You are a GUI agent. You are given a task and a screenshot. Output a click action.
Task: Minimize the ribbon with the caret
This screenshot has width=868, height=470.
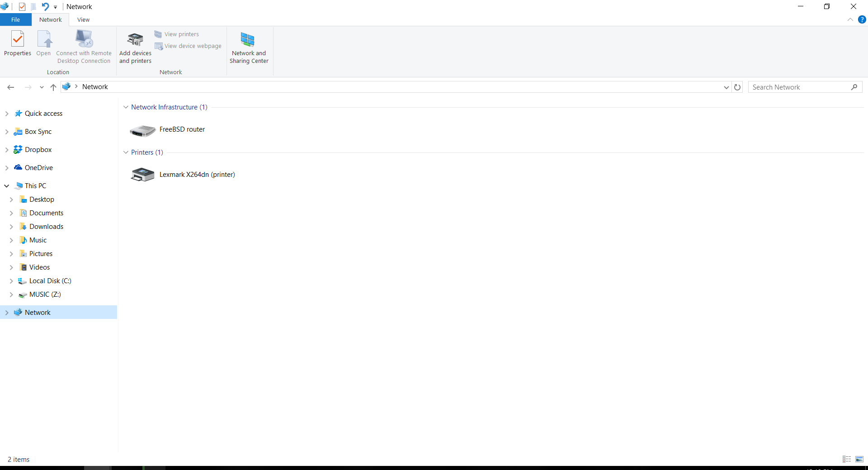(x=850, y=19)
